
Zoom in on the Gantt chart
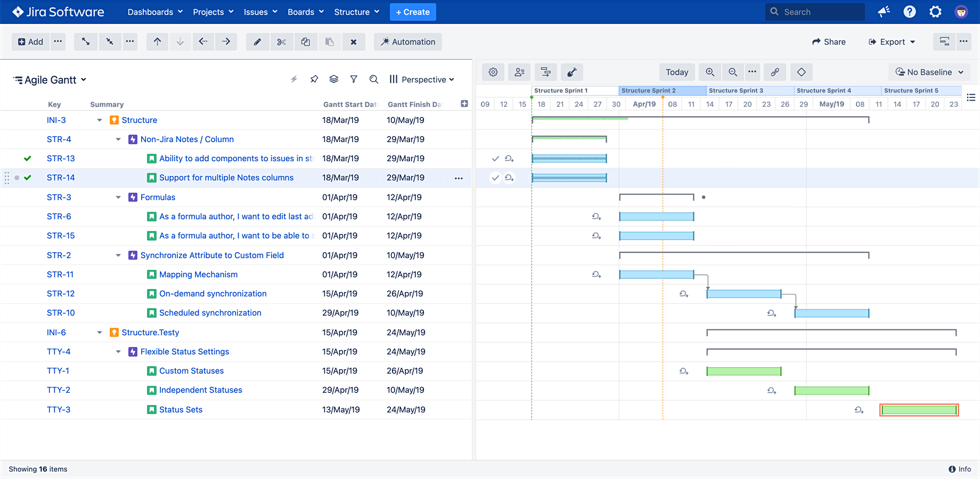click(x=710, y=72)
